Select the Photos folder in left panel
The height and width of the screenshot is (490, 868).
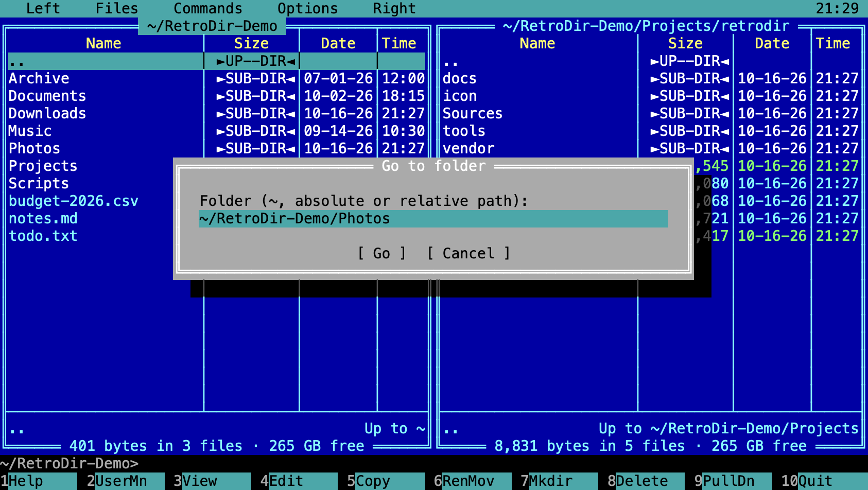click(217, 149)
